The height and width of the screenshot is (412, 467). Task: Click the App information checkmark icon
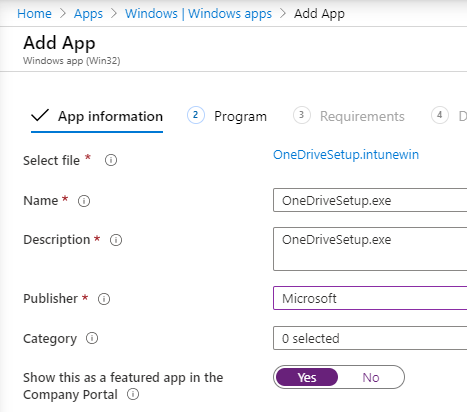pyautogui.click(x=40, y=115)
